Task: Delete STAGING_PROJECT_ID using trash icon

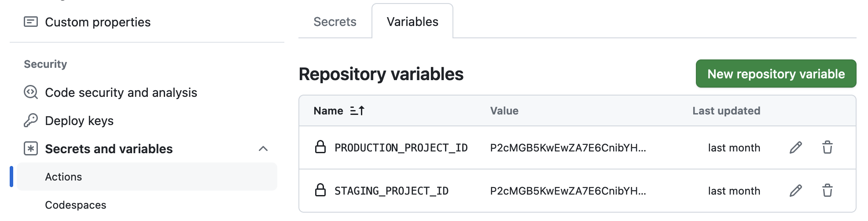Action: point(828,191)
